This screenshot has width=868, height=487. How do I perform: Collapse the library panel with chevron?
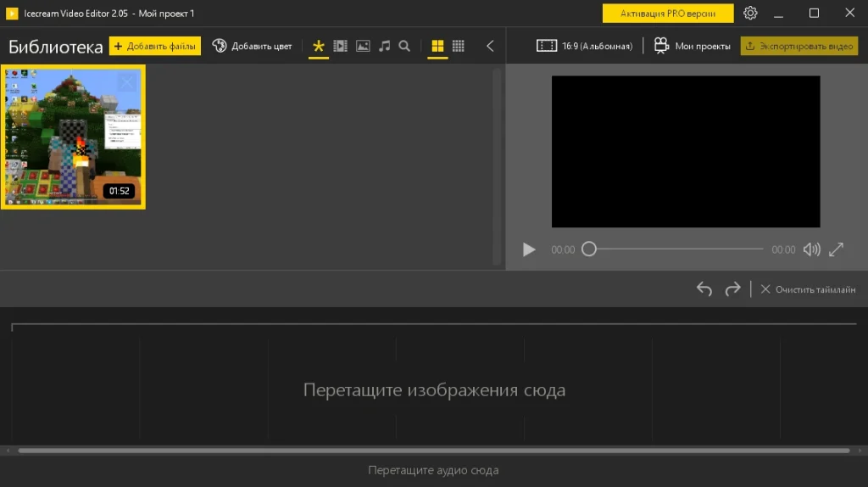(490, 46)
